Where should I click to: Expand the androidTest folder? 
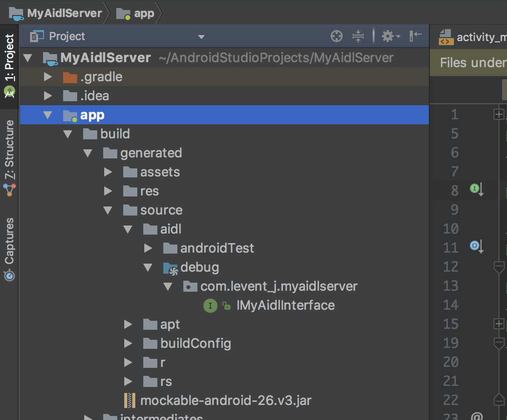[148, 248]
